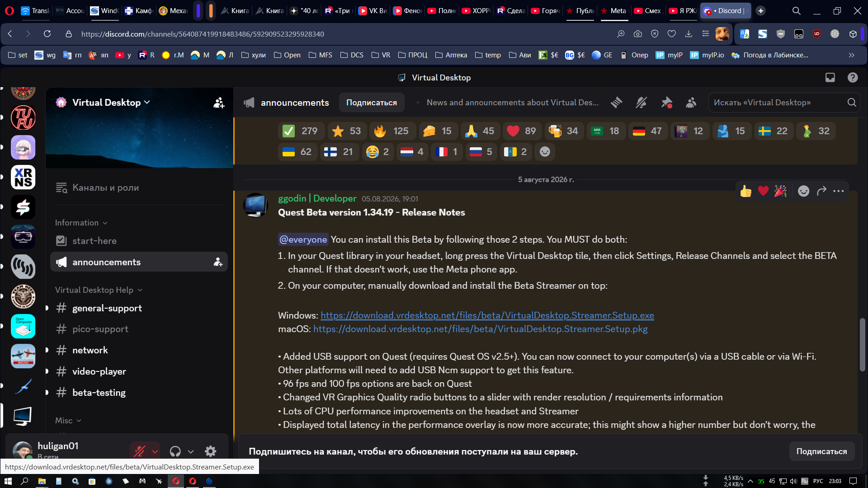Screen dimensions: 868x488
Task: Click ggodin | Developer username
Action: click(317, 198)
